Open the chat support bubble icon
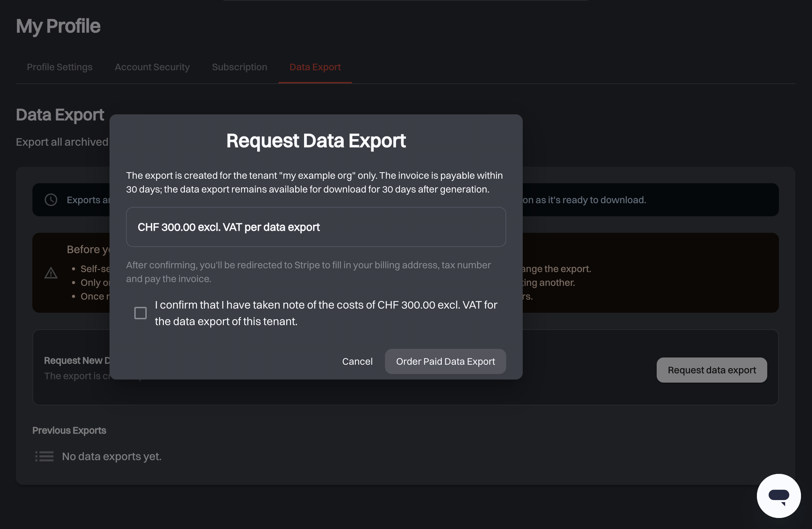The image size is (812, 529). coord(779,496)
